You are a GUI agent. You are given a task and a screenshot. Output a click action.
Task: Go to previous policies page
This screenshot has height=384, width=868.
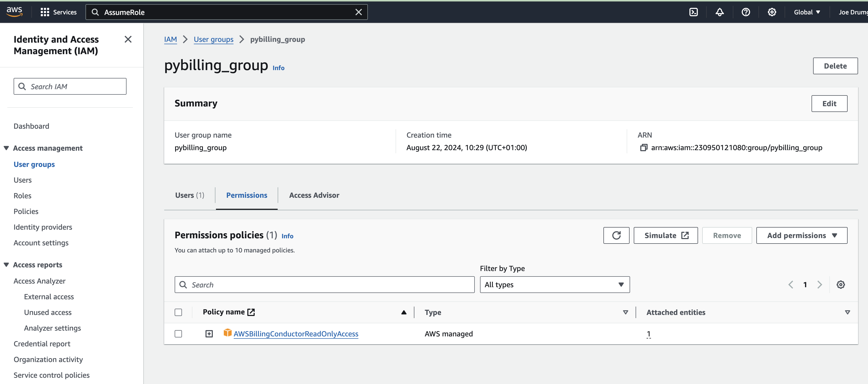pos(791,285)
